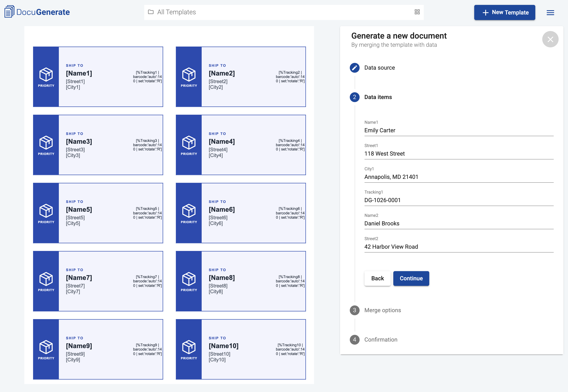Screen dimensions: 568x392
Task: Select the Merge options step label
Action: (382, 310)
